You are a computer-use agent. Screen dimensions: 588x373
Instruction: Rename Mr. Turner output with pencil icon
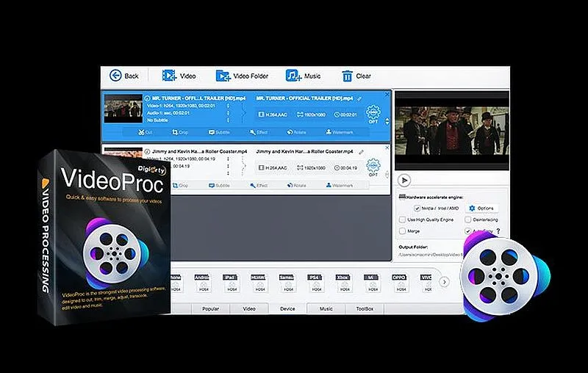pyautogui.click(x=359, y=98)
